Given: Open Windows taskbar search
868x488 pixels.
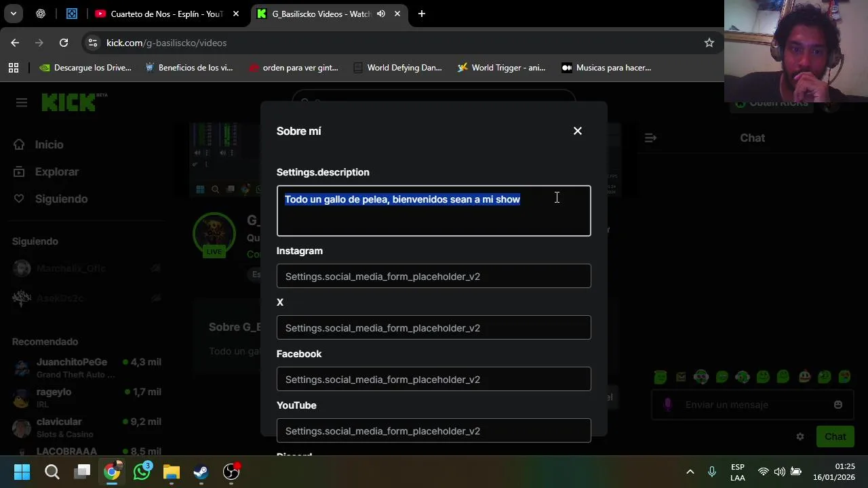Looking at the screenshot, I should pos(52,472).
